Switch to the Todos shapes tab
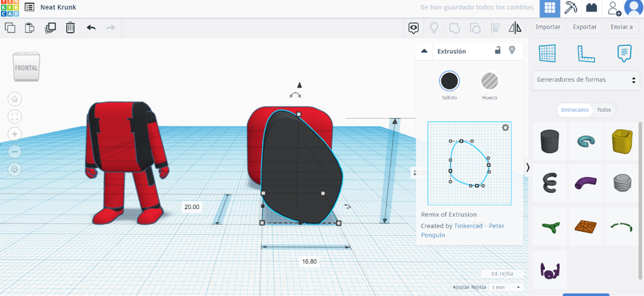Image resolution: width=644 pixels, height=296 pixels. (x=604, y=110)
